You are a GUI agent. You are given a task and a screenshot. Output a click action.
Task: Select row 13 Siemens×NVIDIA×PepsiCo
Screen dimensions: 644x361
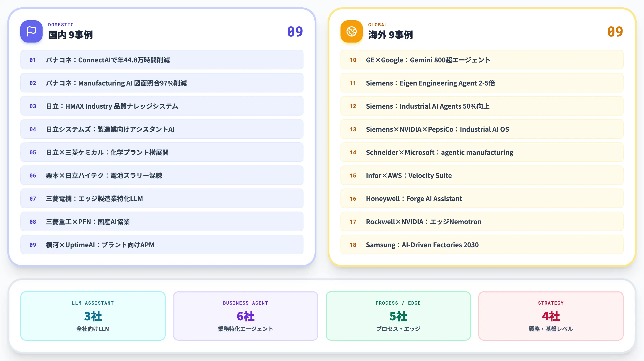coord(482,129)
